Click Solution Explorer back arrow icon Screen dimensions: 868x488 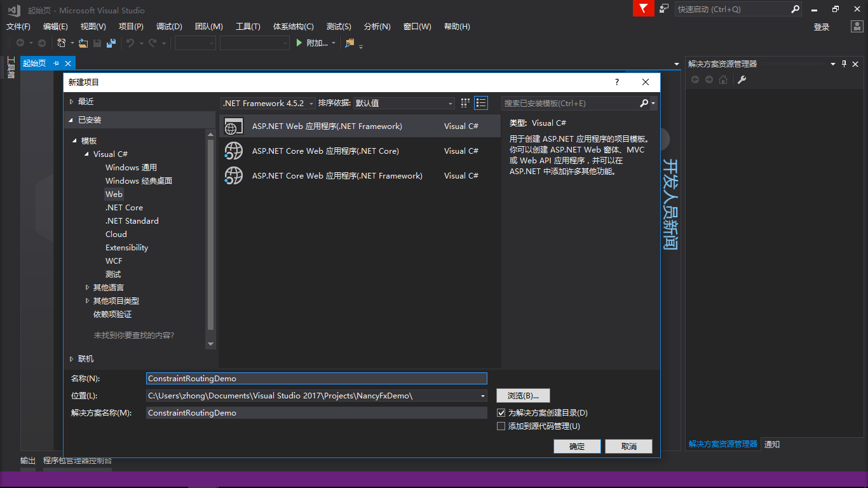coord(695,79)
